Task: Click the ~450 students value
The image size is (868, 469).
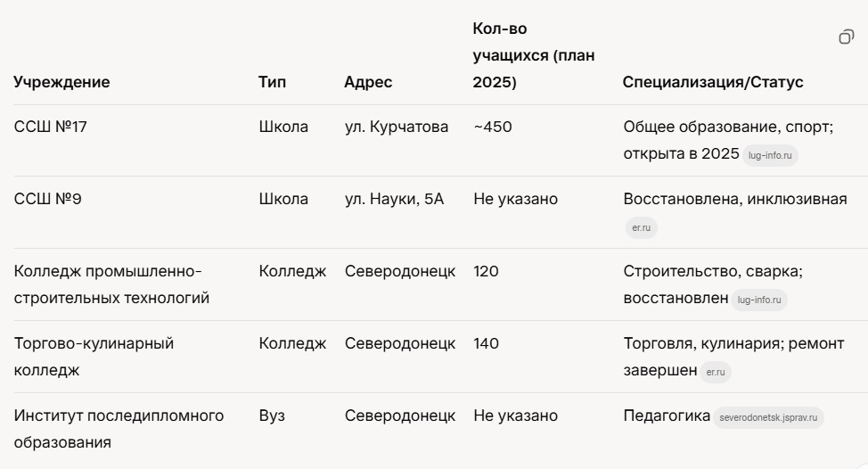Action: pos(493,127)
